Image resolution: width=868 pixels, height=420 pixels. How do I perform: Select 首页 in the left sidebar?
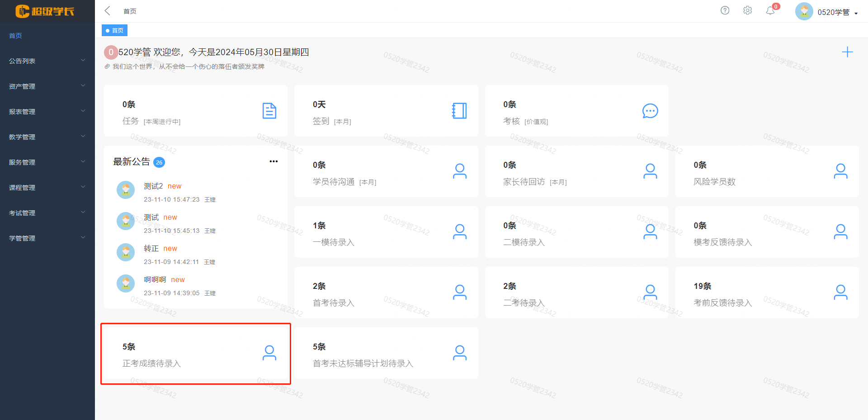click(16, 36)
